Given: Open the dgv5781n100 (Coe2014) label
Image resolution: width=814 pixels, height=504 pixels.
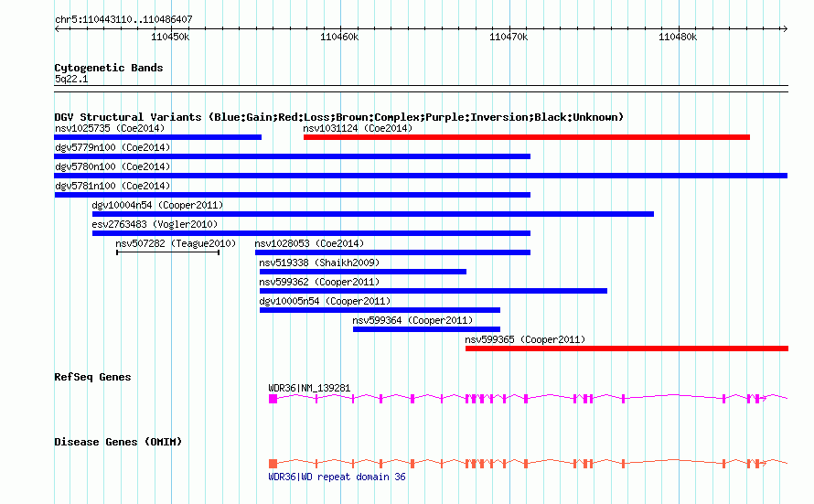Looking at the screenshot, I should [112, 186].
